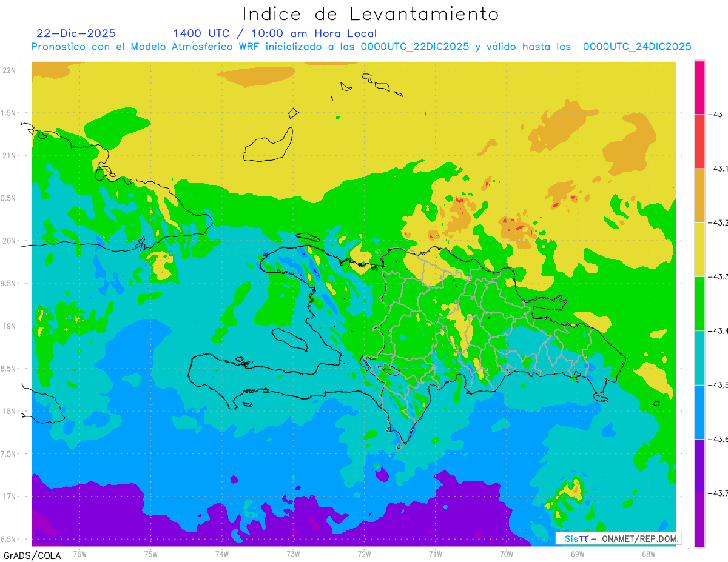The height and width of the screenshot is (562, 728).
Task: Select the yellow legend swatch above -43.3
Action: point(699,249)
